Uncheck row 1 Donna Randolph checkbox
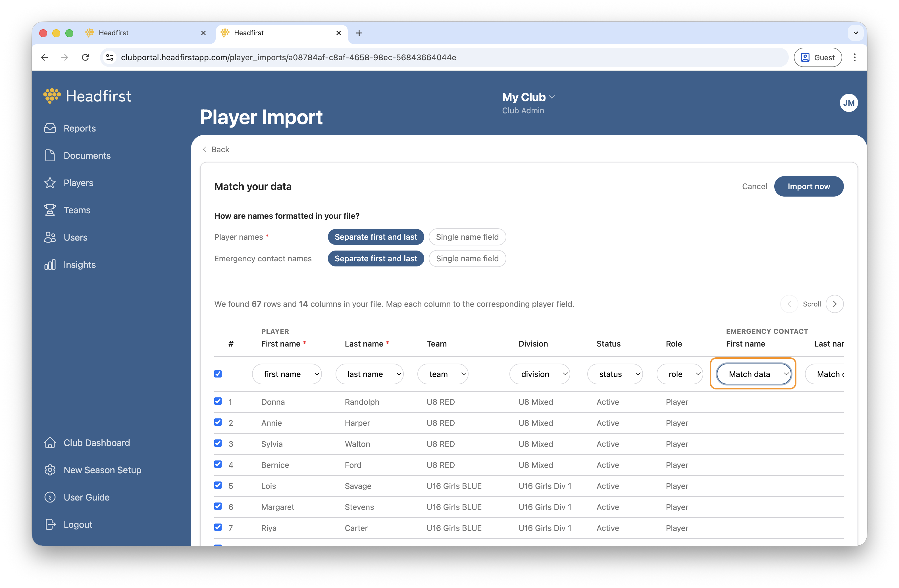 click(x=218, y=401)
